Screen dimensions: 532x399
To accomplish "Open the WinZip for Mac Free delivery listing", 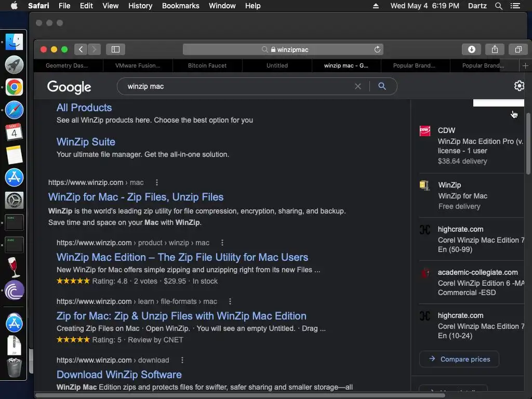I will pos(472,196).
